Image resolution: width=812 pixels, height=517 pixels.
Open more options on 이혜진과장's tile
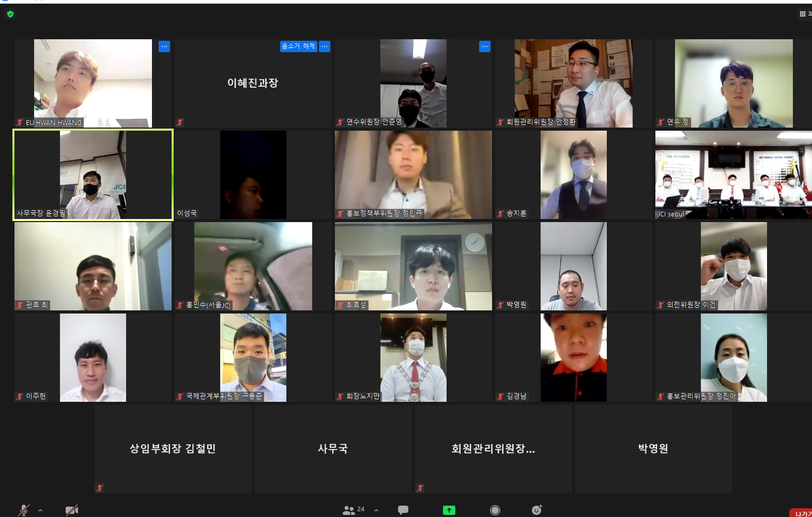tap(325, 46)
